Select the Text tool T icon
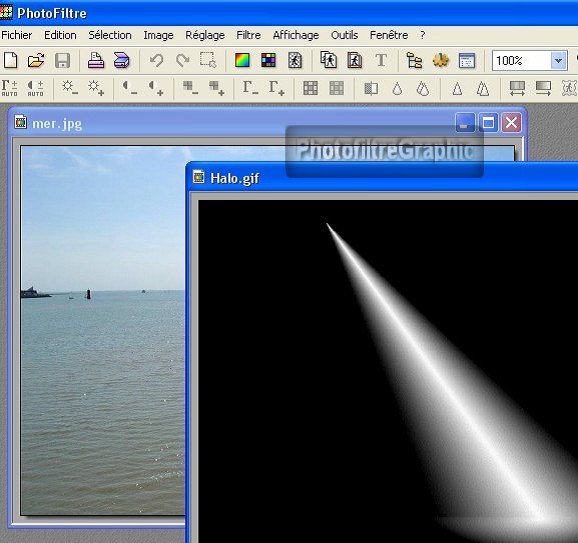578x543 pixels. 381,60
